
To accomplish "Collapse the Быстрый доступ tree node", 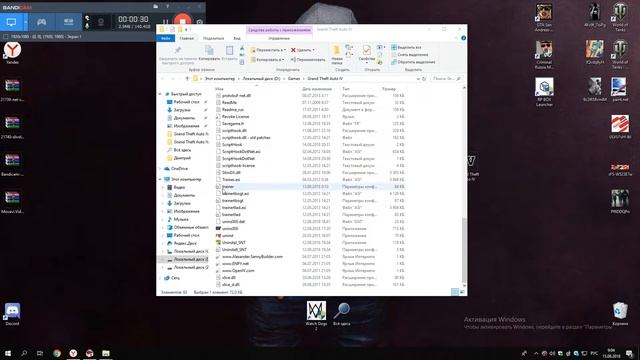I will (x=160, y=94).
